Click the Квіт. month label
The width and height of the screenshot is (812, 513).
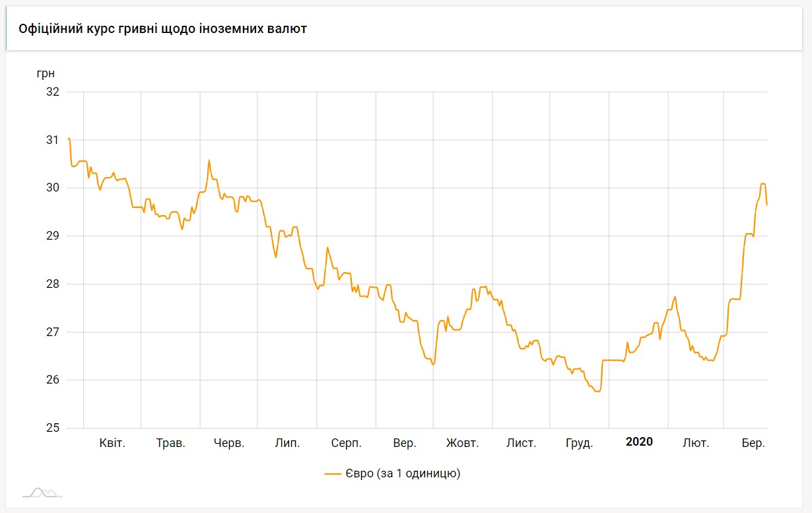112,443
